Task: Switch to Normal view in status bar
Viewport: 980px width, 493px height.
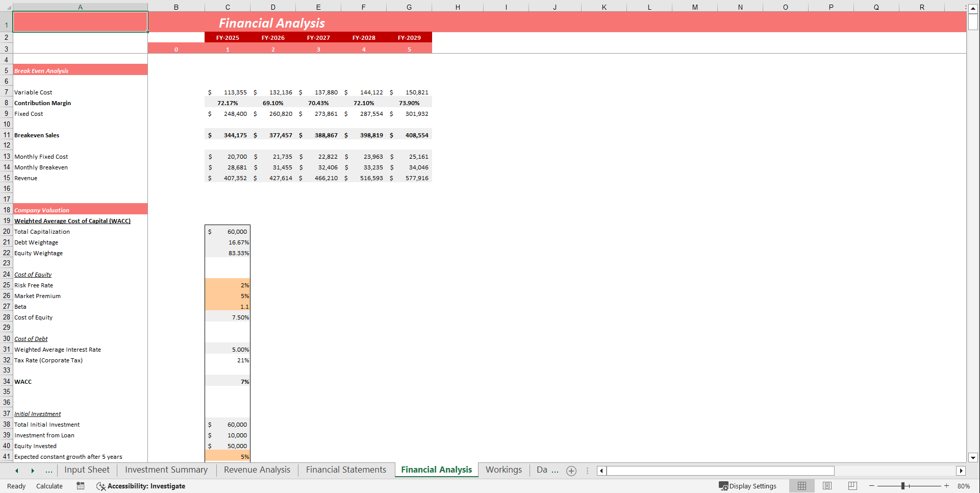Action: pos(801,486)
